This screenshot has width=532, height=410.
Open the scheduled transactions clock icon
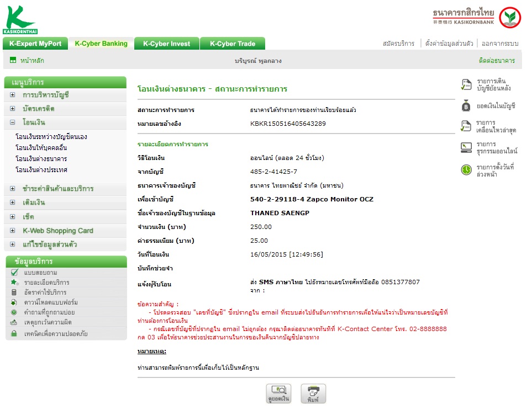click(466, 170)
